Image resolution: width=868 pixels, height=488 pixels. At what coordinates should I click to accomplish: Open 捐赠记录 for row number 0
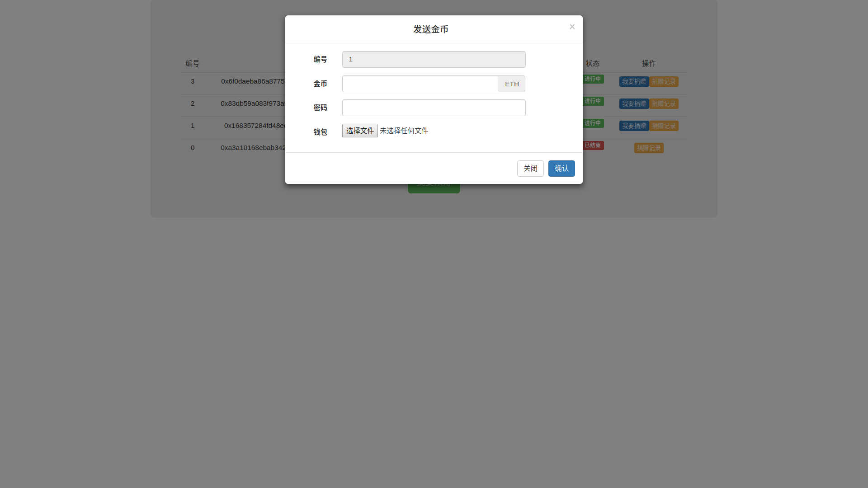coord(649,148)
